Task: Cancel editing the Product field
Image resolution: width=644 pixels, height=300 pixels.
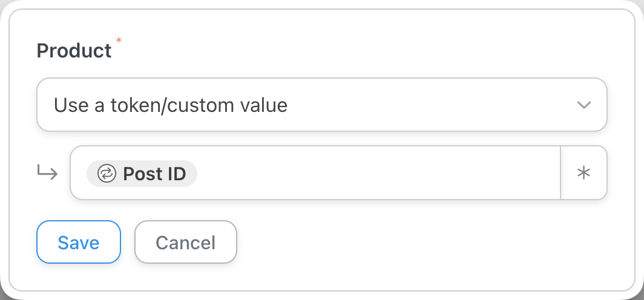Action: [x=185, y=242]
